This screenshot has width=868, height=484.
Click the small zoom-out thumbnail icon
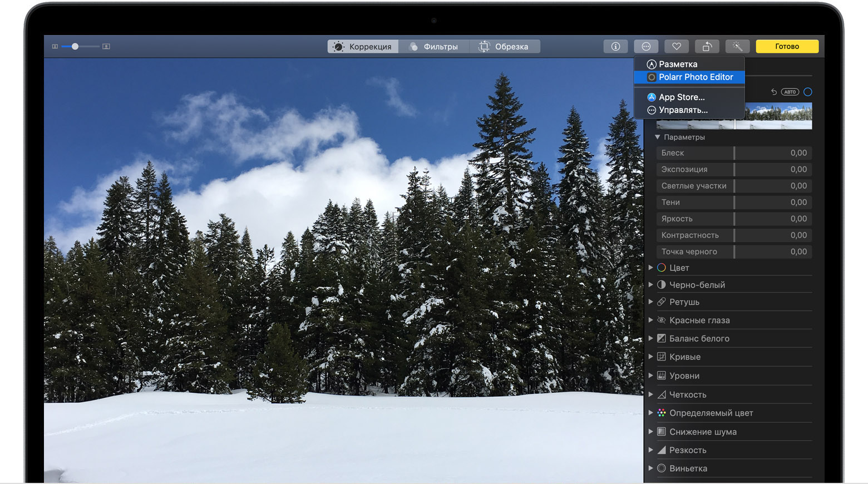[x=55, y=47]
